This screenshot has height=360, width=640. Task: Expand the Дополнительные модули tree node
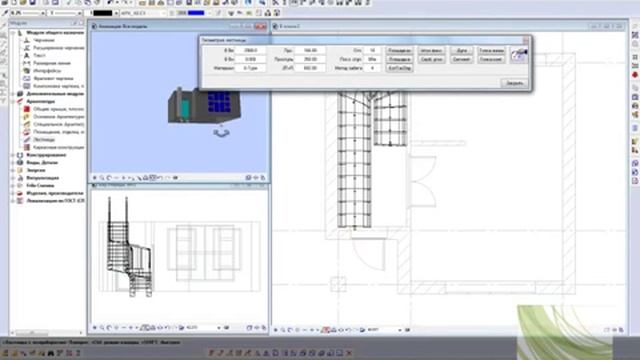(13, 93)
